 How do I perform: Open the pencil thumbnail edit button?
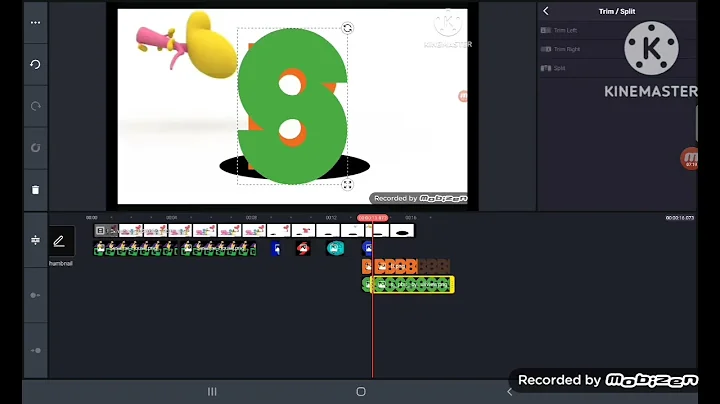pos(60,241)
